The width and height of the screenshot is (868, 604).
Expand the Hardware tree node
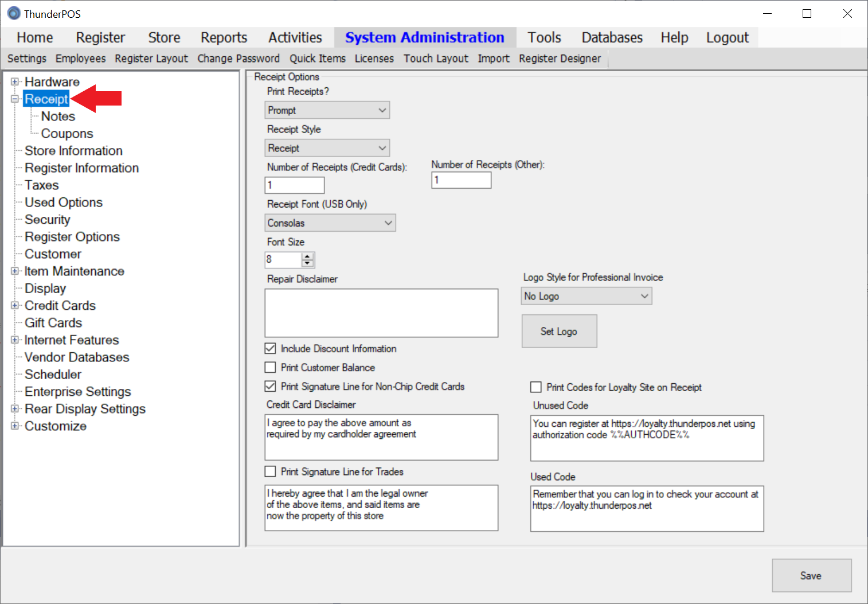15,81
